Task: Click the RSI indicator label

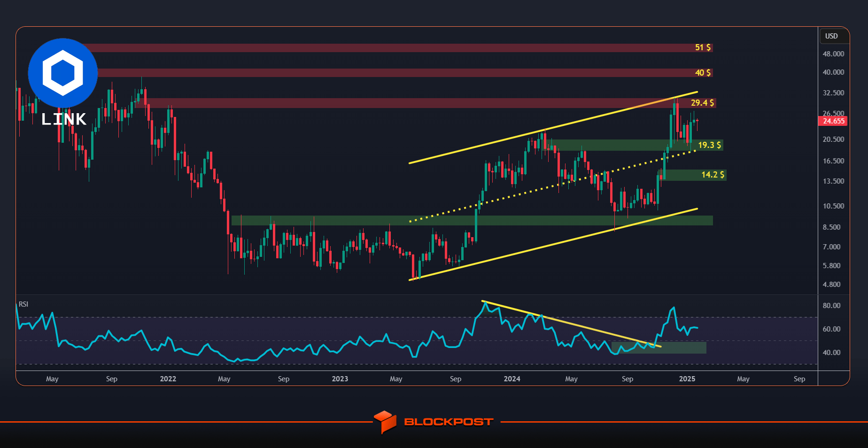Action: click(x=23, y=304)
